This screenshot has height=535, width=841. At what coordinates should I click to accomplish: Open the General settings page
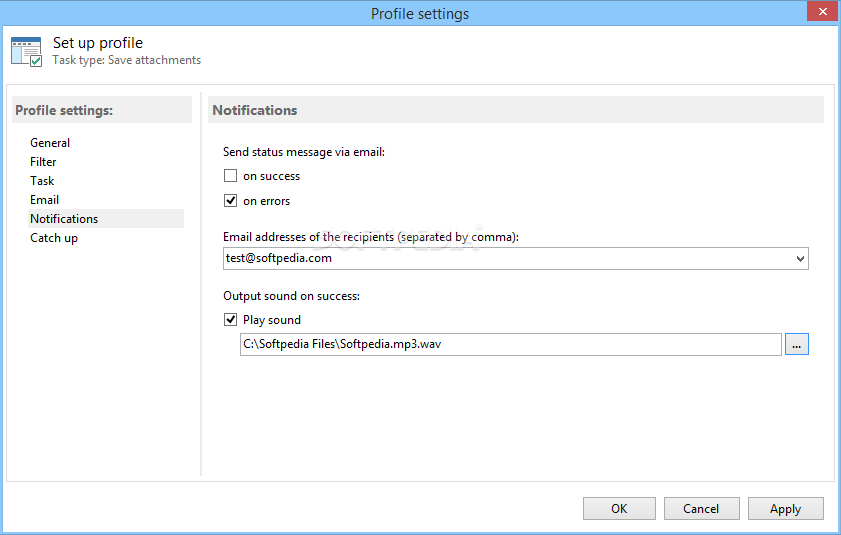(50, 143)
